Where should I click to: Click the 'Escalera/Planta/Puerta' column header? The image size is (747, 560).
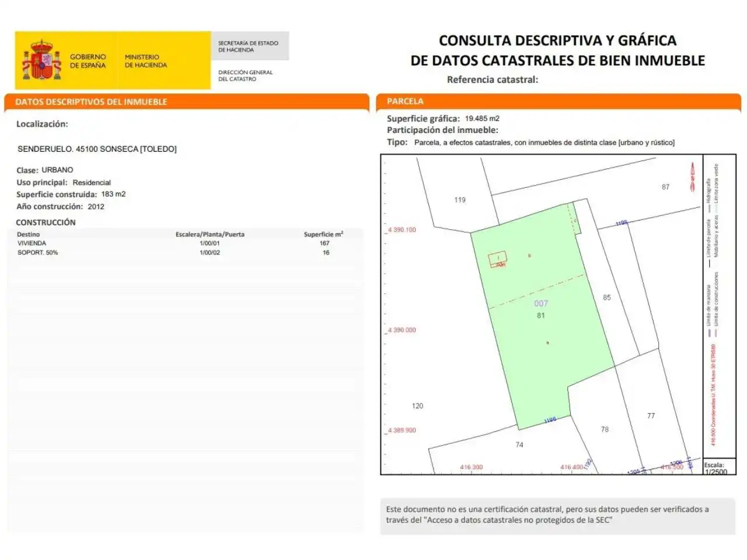(210, 235)
